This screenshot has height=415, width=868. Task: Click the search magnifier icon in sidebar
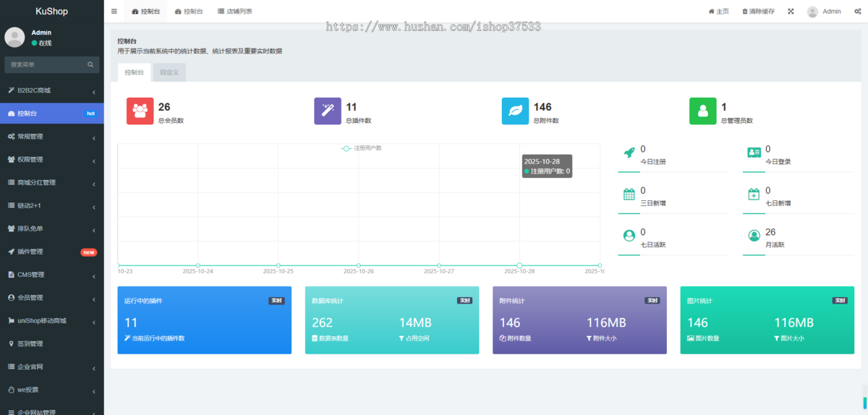tap(91, 64)
